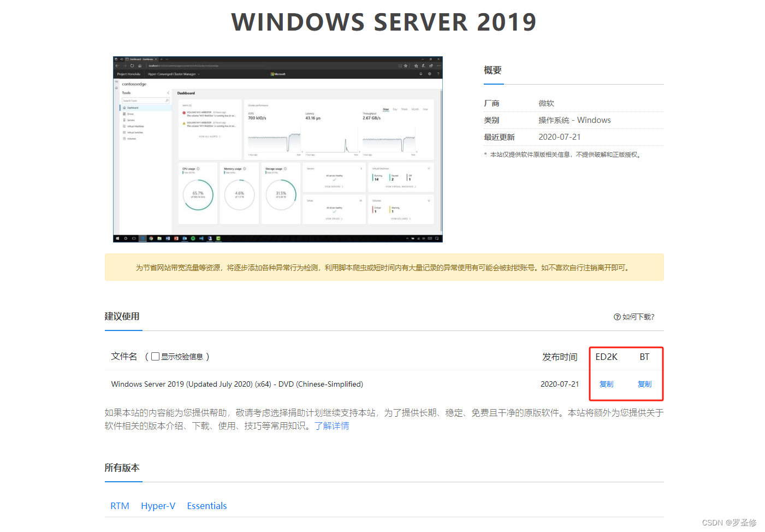The height and width of the screenshot is (532, 765).
Task: Click the 文件名 column header
Action: point(124,357)
